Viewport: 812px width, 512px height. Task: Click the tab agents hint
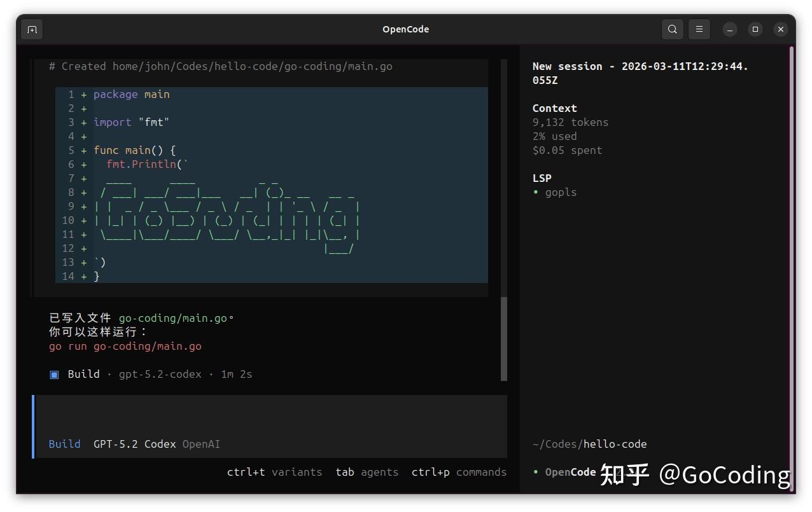(x=367, y=472)
